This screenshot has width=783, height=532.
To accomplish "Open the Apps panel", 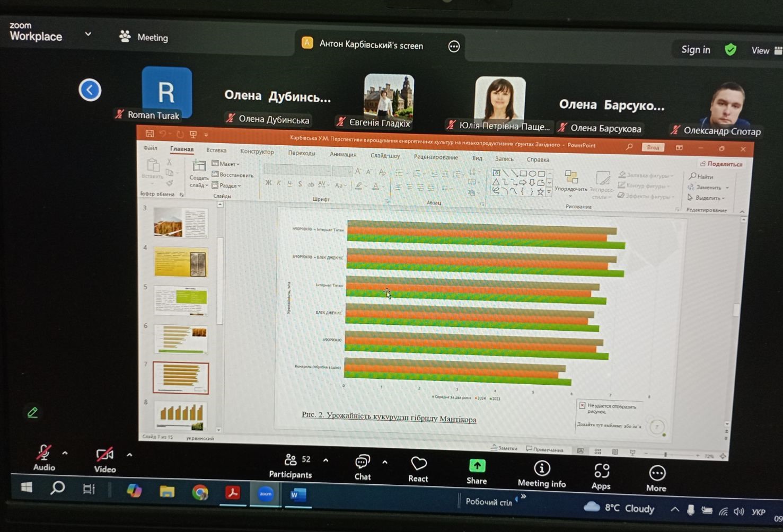I will click(601, 476).
